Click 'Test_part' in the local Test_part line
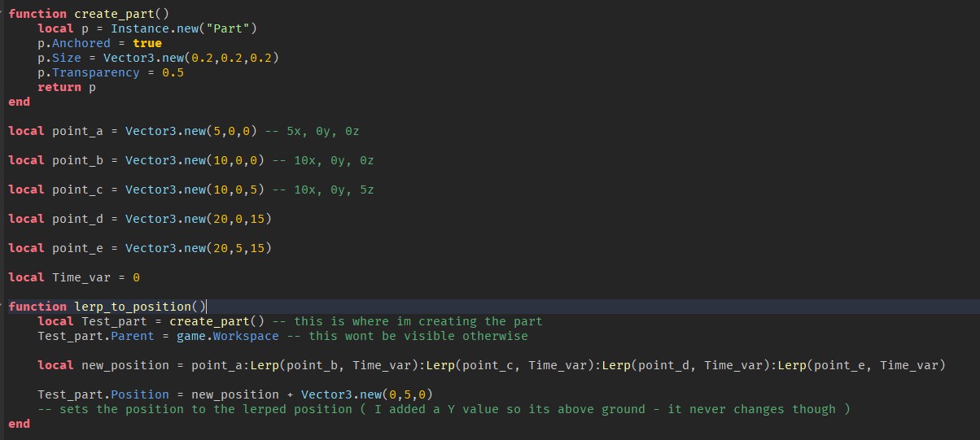This screenshot has height=440, width=980. coord(114,321)
